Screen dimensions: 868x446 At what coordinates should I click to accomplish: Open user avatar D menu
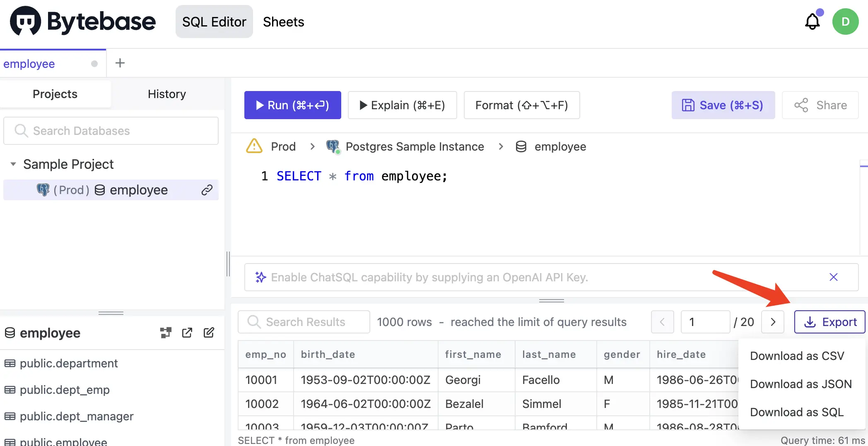tap(845, 22)
